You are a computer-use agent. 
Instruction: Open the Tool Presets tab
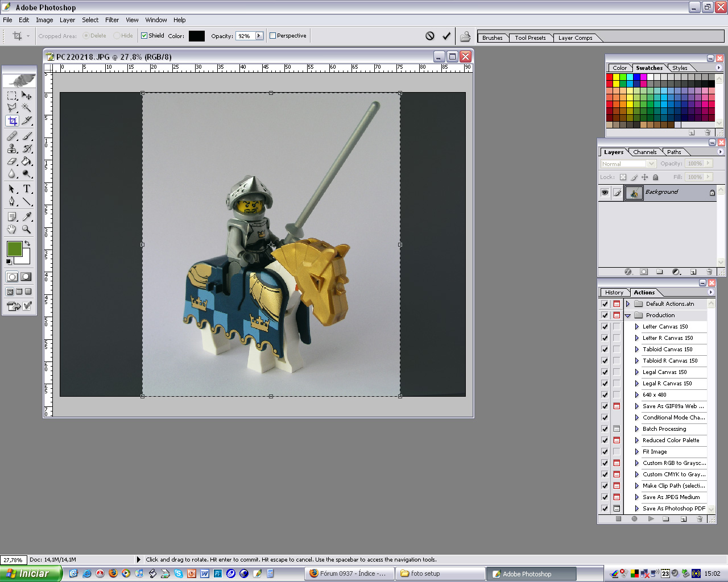click(530, 38)
